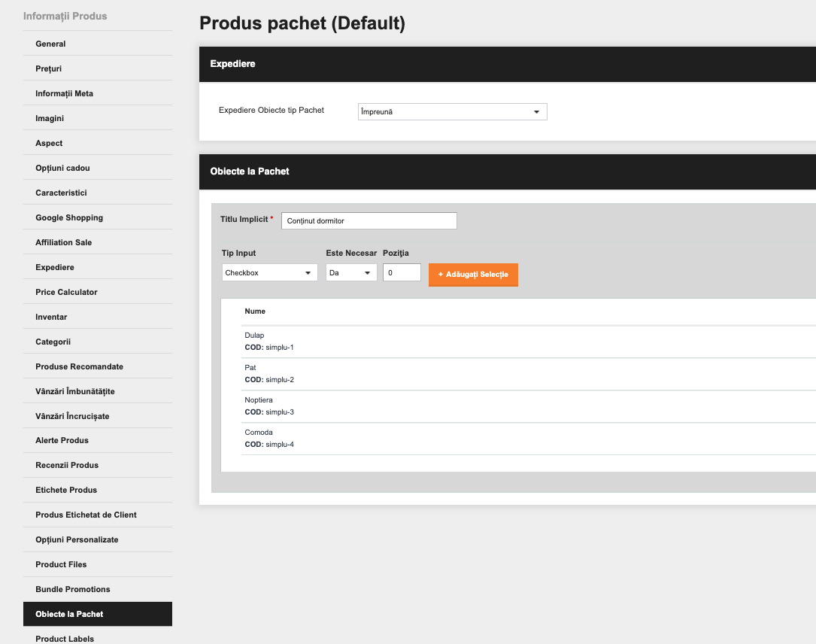Open the Product Files tab
The image size is (816, 644).
coord(98,564)
